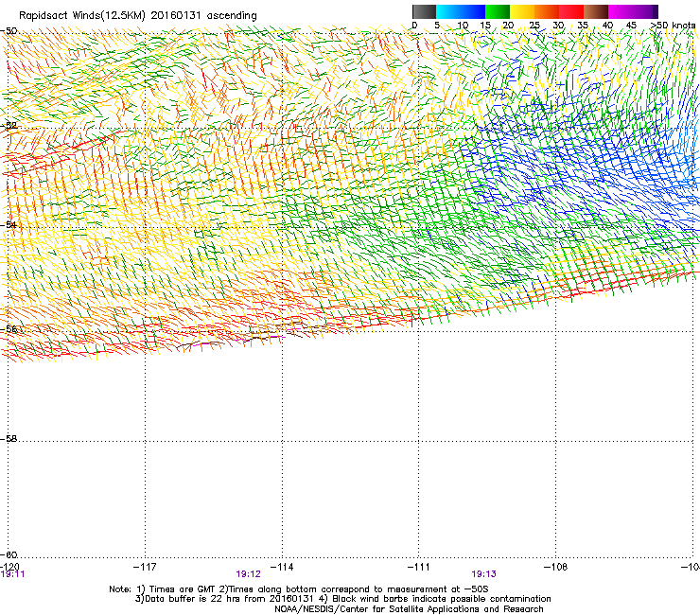Screen dimensions: 700x615
Task: Click the -56 latitude axis label
Action: point(9,329)
